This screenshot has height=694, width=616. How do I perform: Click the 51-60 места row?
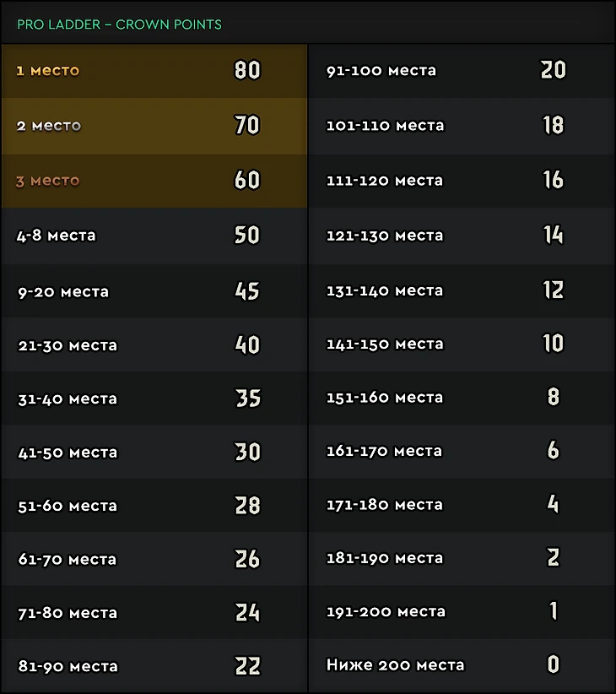(154, 506)
